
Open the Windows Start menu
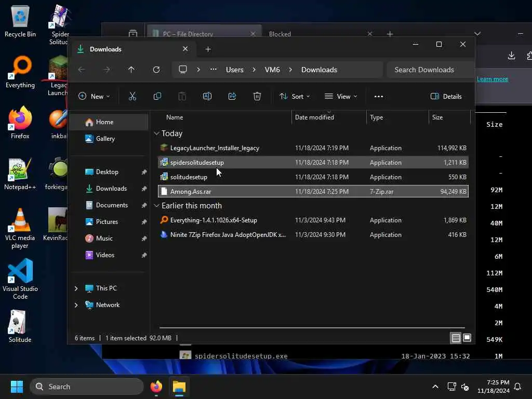tap(17, 387)
